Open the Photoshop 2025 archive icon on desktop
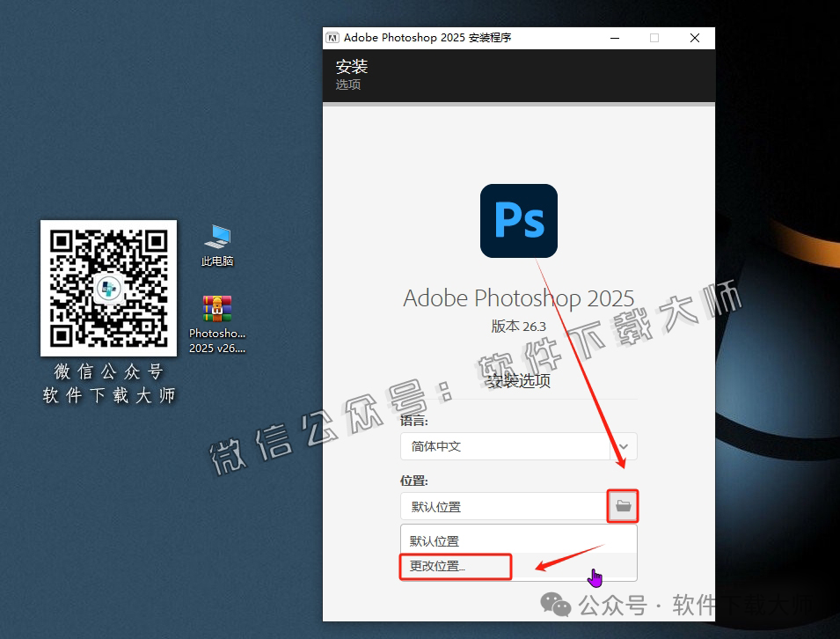This screenshot has height=639, width=840. click(216, 310)
